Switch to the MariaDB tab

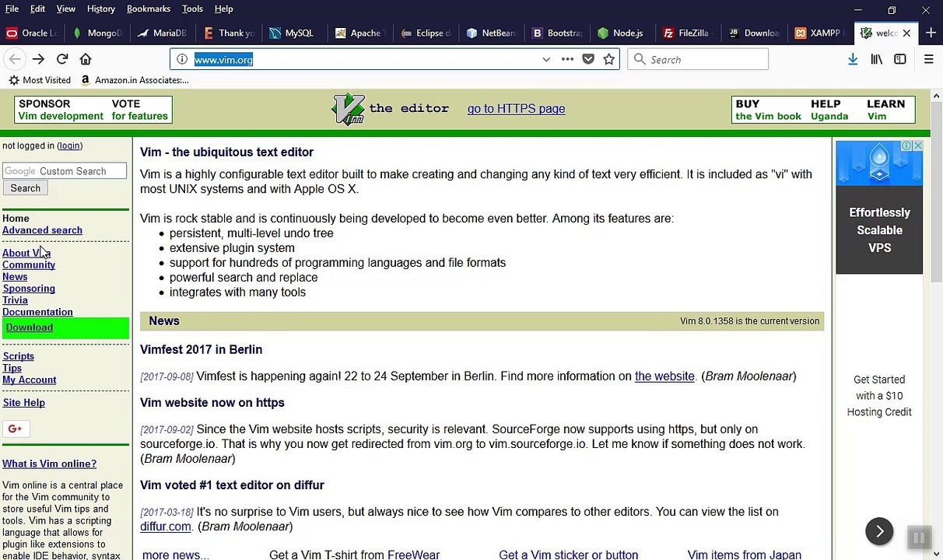tap(162, 33)
